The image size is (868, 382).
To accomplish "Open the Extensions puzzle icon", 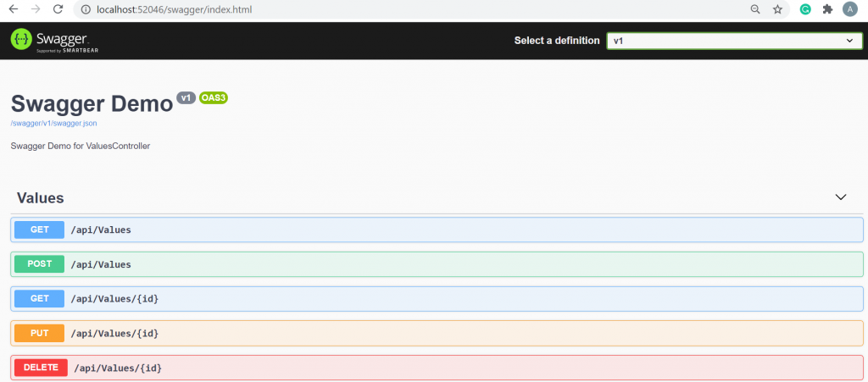I will click(827, 10).
